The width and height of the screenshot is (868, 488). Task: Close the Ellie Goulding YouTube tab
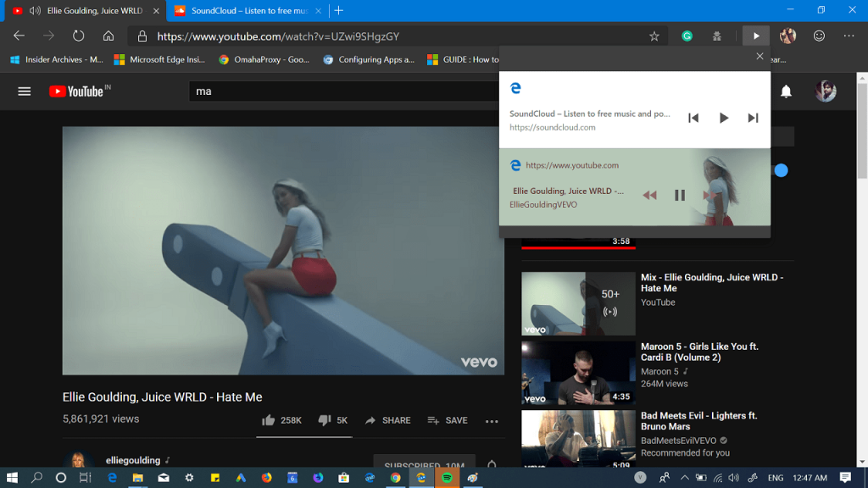point(156,10)
